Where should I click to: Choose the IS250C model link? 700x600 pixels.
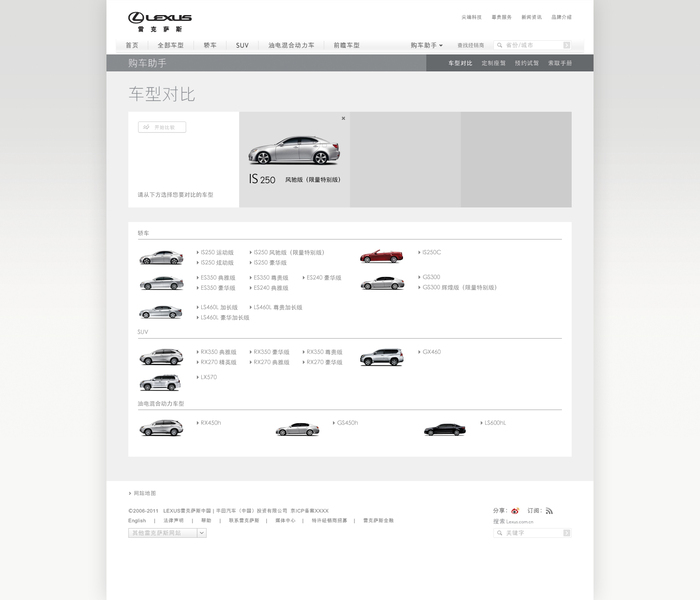click(431, 252)
